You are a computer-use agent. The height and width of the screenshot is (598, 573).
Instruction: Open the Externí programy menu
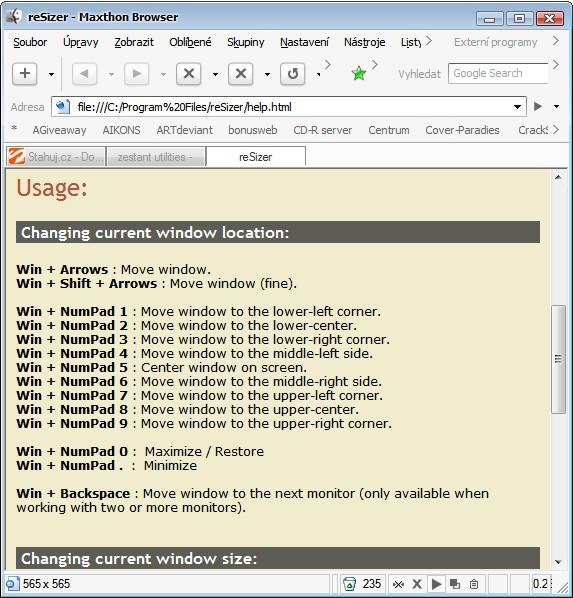click(496, 42)
